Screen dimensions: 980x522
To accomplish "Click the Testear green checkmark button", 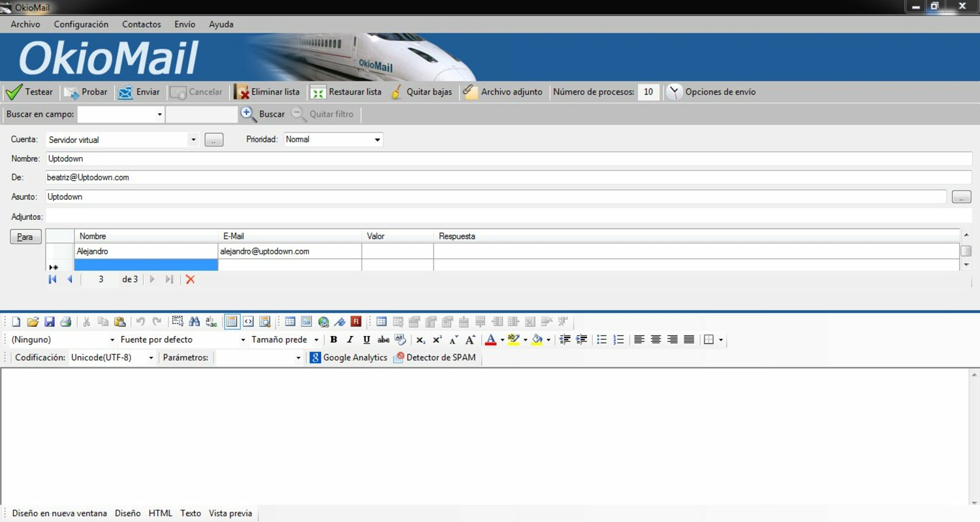I will tap(29, 92).
